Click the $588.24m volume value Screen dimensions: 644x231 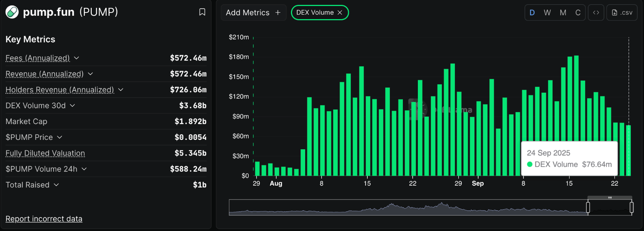tap(188, 169)
